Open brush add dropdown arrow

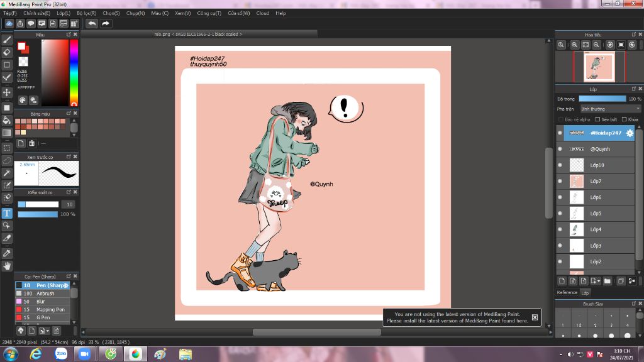pyautogui.click(x=48, y=331)
